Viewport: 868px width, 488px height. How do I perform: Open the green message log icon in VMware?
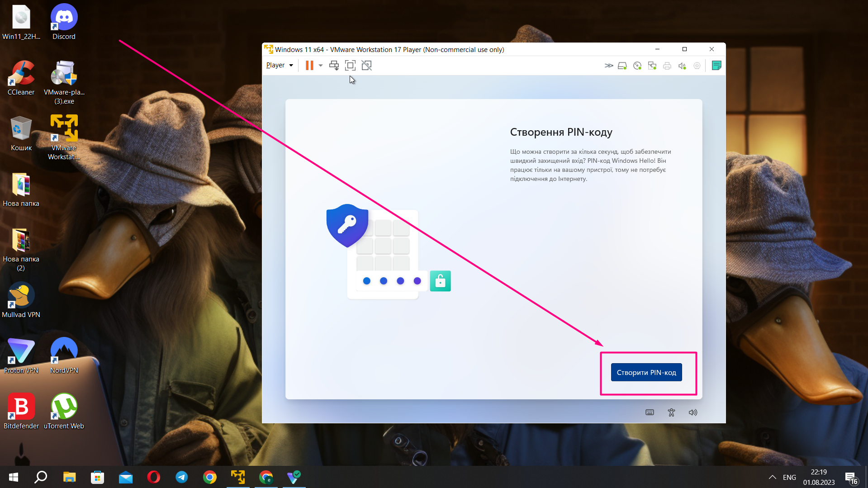pyautogui.click(x=716, y=66)
